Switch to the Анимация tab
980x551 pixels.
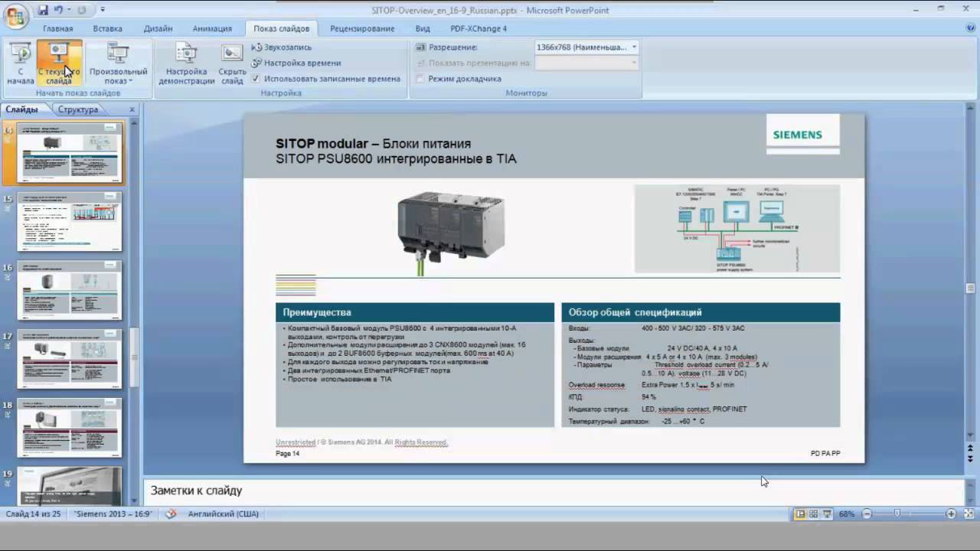pyautogui.click(x=212, y=28)
